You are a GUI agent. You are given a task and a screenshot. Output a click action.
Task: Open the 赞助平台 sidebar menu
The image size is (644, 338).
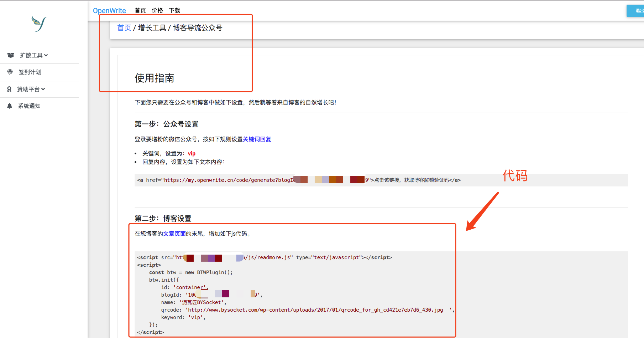coord(28,89)
